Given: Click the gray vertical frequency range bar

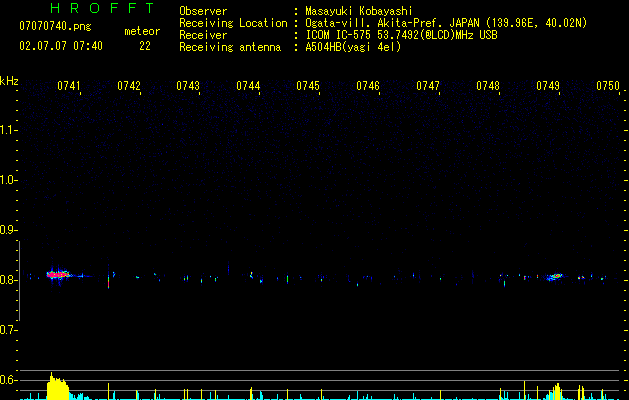Looking at the screenshot, I should click(x=19, y=281).
